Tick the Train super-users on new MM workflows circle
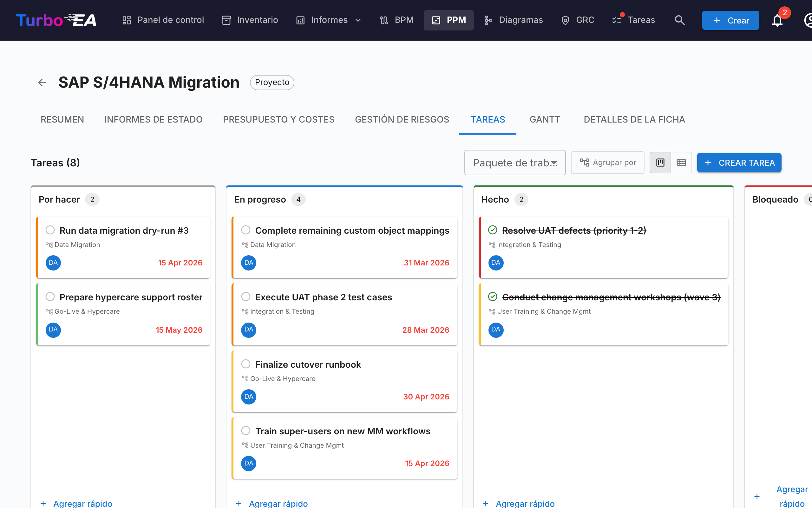Image resolution: width=812 pixels, height=508 pixels. pos(246,431)
